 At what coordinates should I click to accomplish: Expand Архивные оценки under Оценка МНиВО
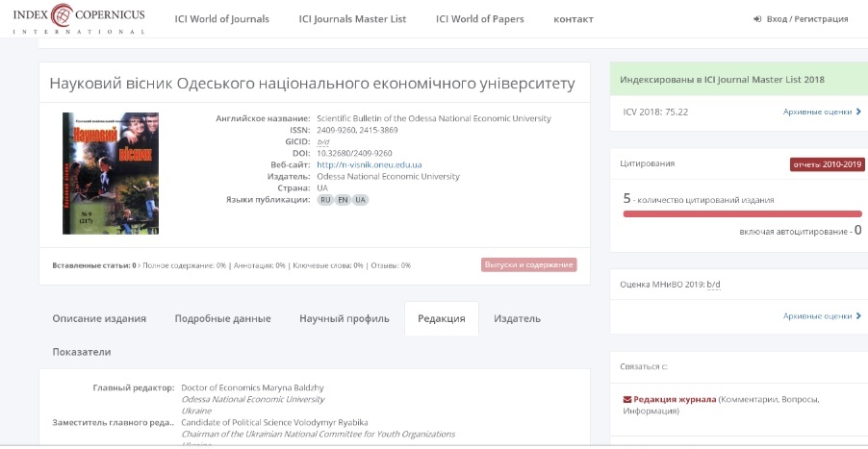point(822,315)
